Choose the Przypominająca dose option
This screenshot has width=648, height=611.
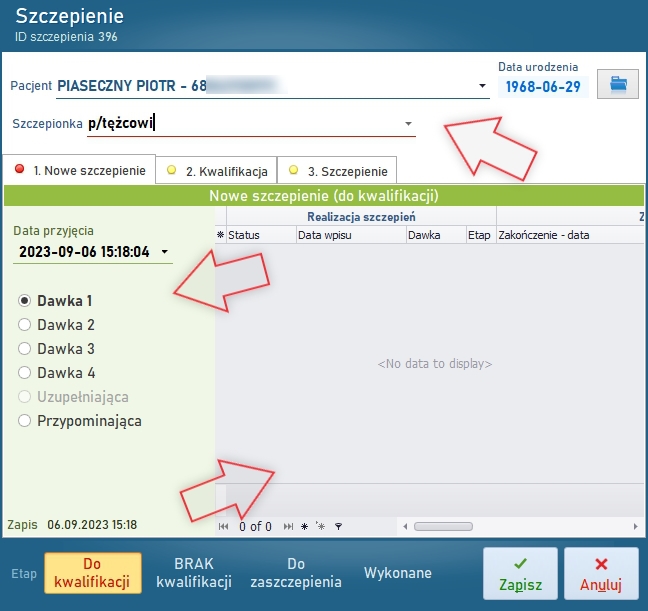point(25,421)
